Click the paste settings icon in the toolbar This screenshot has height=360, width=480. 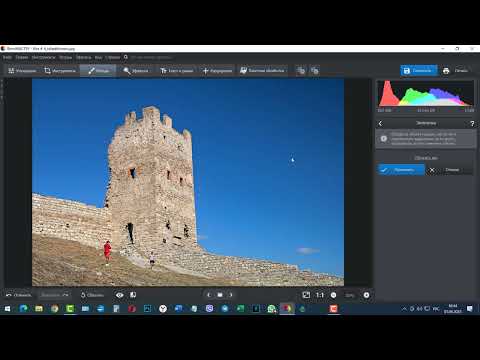click(315, 71)
